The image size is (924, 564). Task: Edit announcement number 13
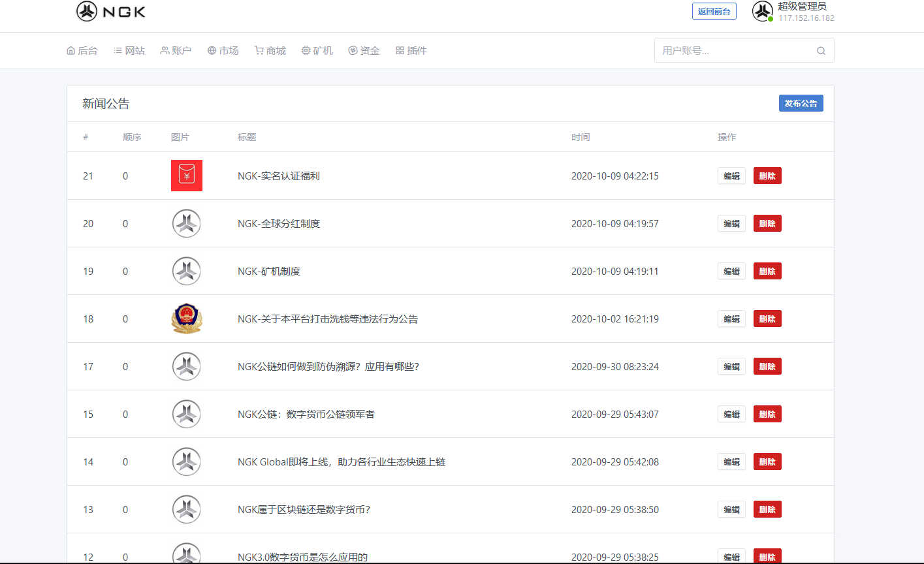pyautogui.click(x=731, y=509)
